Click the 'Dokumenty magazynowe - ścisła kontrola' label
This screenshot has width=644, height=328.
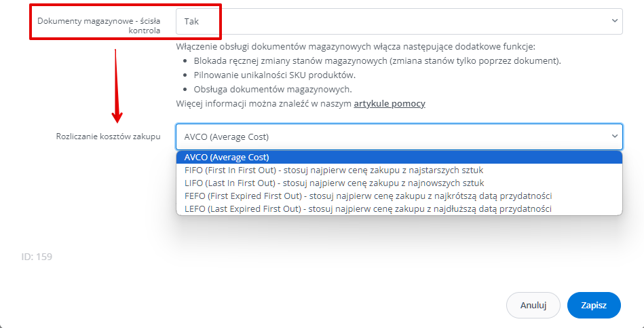coord(99,26)
